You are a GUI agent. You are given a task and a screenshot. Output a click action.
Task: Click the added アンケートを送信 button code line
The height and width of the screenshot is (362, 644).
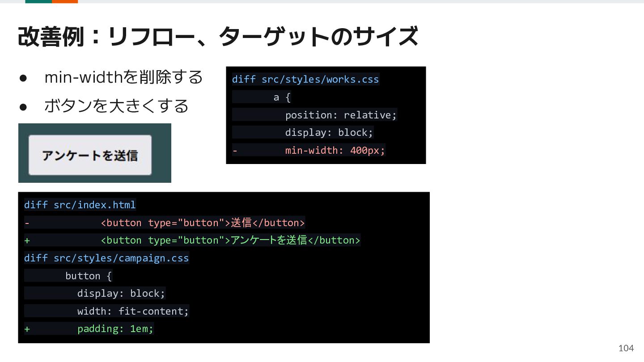point(192,240)
